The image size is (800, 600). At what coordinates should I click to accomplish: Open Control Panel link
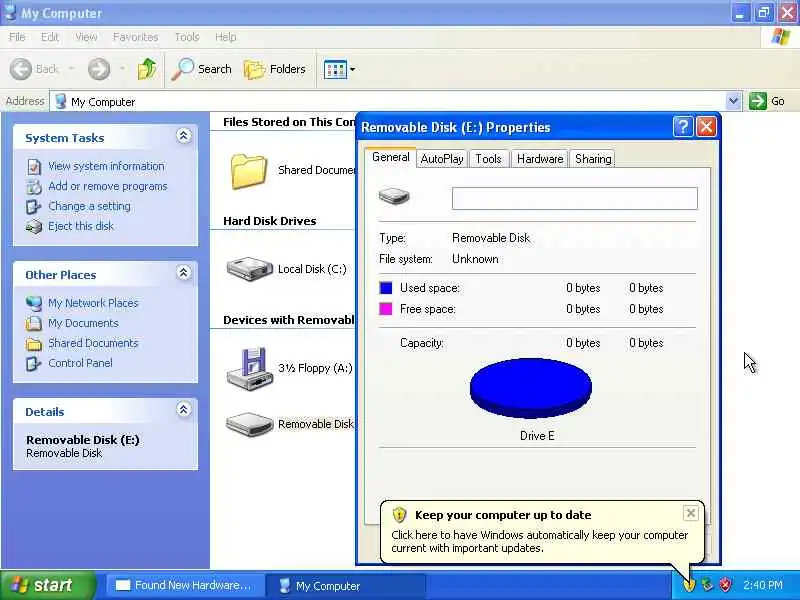[80, 363]
